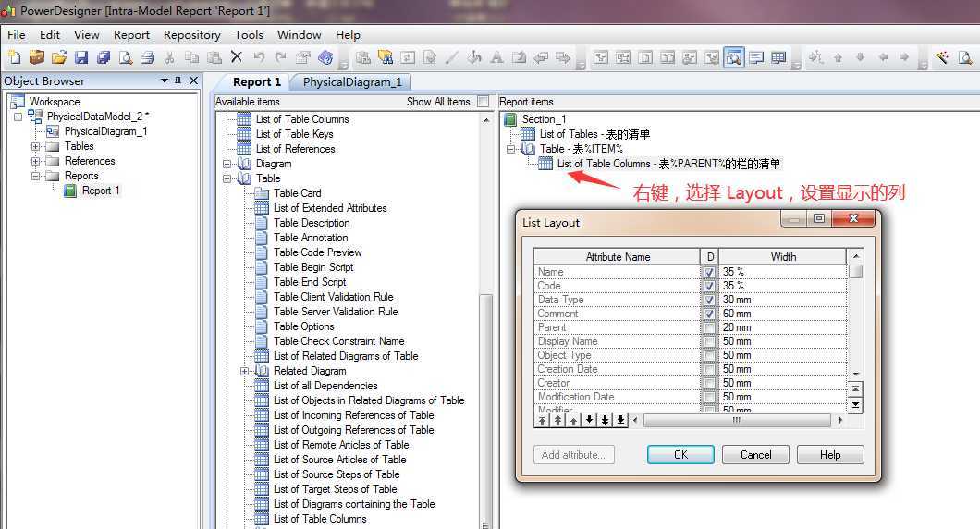Click the 60 mm width cell for Comment
The height and width of the screenshot is (529, 980).
782,314
